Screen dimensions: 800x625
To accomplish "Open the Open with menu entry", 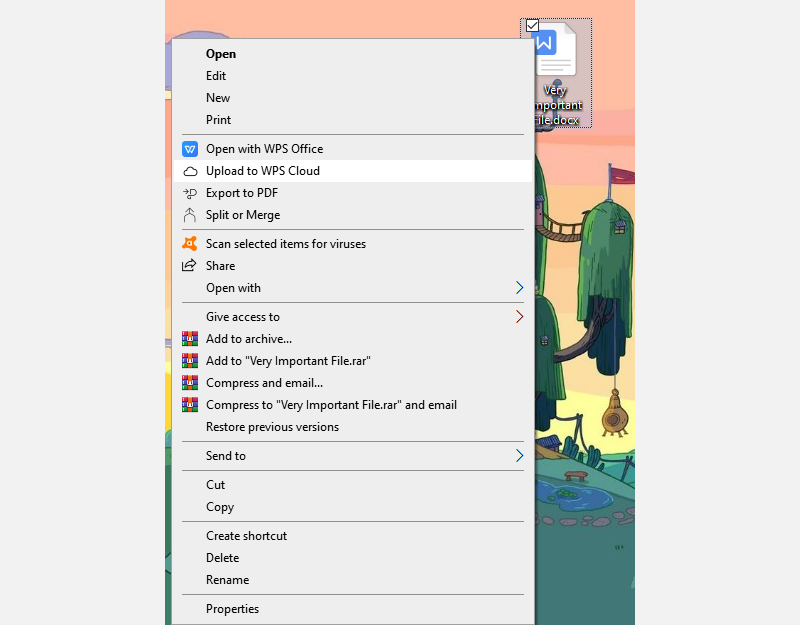I will [x=353, y=288].
